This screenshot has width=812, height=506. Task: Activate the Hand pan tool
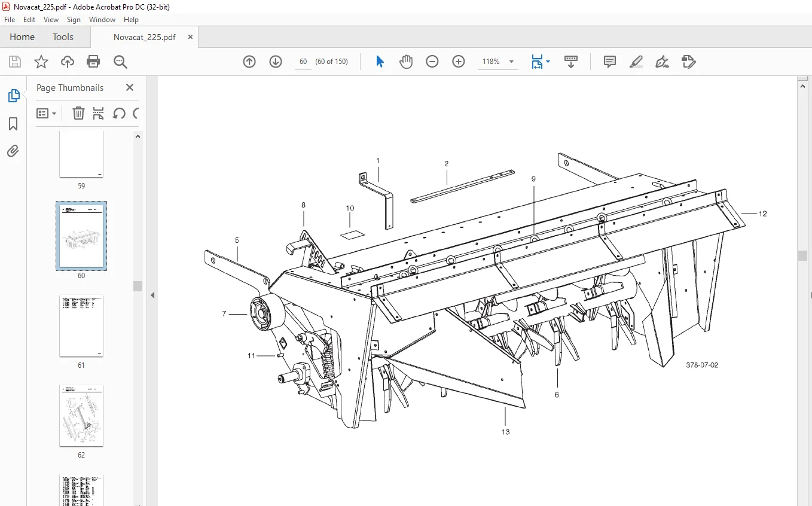click(x=406, y=62)
